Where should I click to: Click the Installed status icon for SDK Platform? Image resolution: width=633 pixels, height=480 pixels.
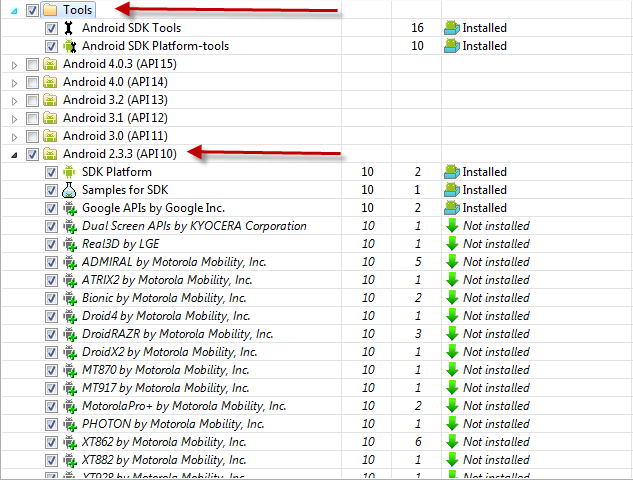click(x=452, y=172)
